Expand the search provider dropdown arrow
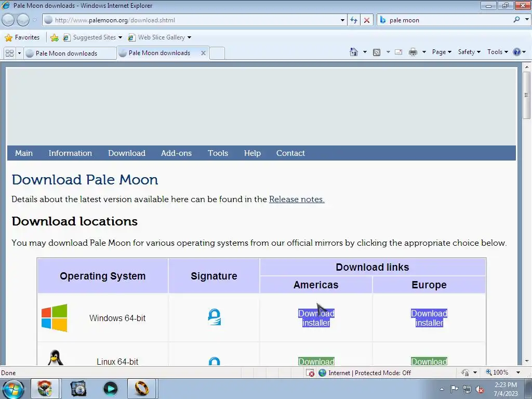The image size is (532, 399). 527,19
